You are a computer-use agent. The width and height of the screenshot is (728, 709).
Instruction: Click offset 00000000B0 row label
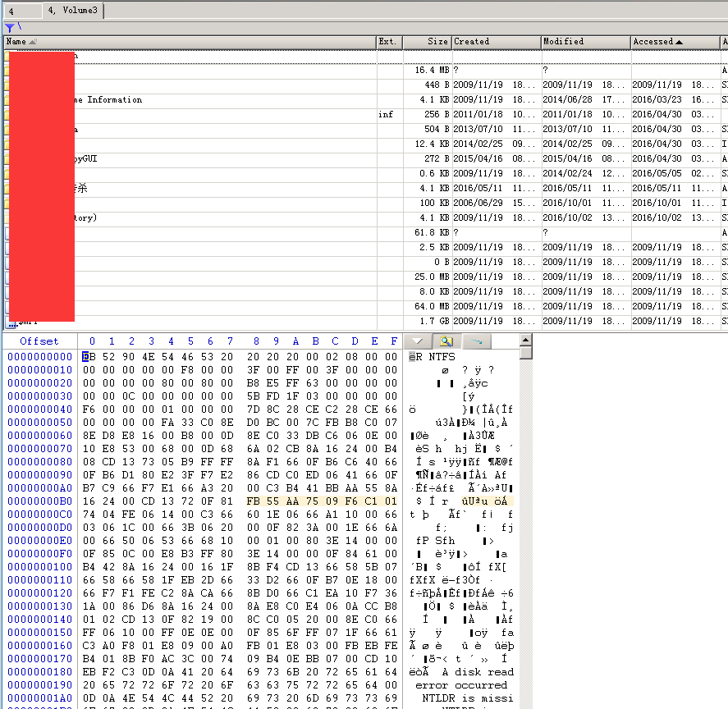[x=39, y=501]
